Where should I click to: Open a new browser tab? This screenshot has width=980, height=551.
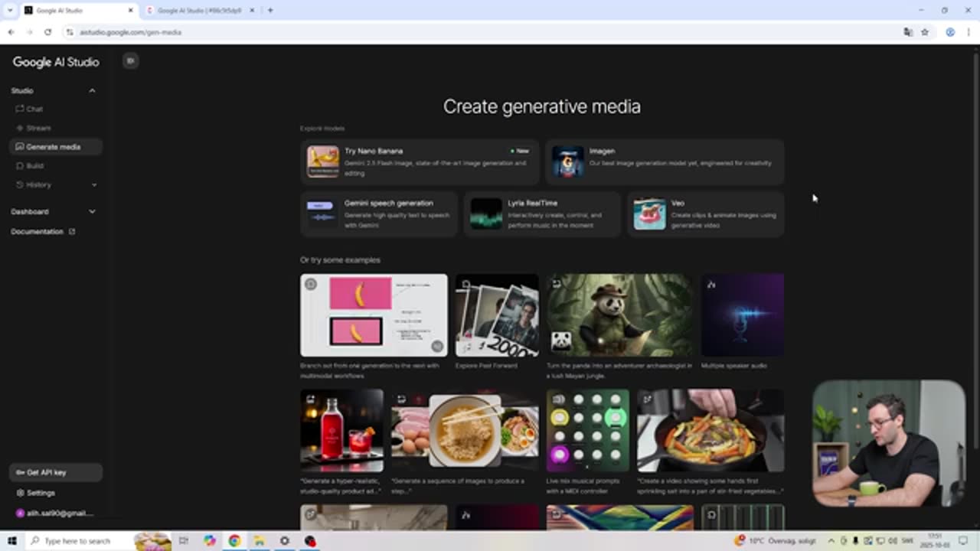pos(270,11)
